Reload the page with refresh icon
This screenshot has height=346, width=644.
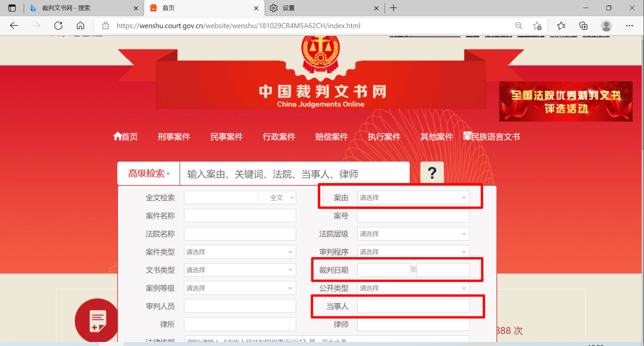(58, 26)
